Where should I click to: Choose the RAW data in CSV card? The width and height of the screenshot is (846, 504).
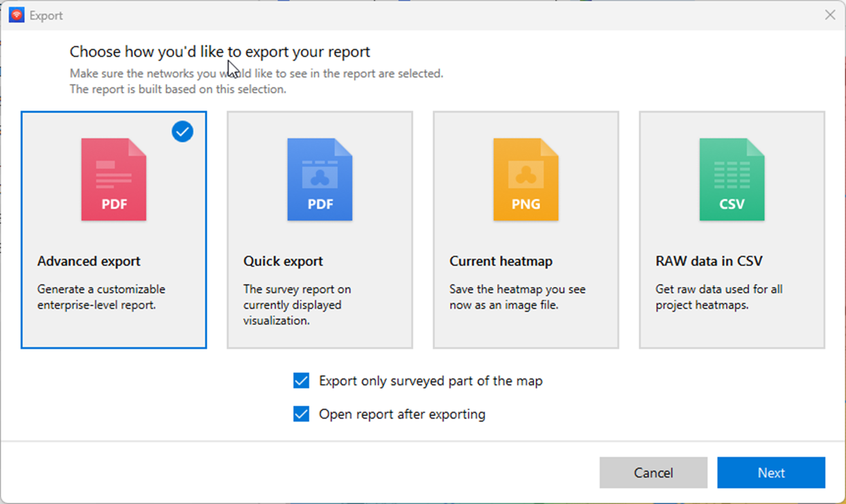pyautogui.click(x=731, y=230)
